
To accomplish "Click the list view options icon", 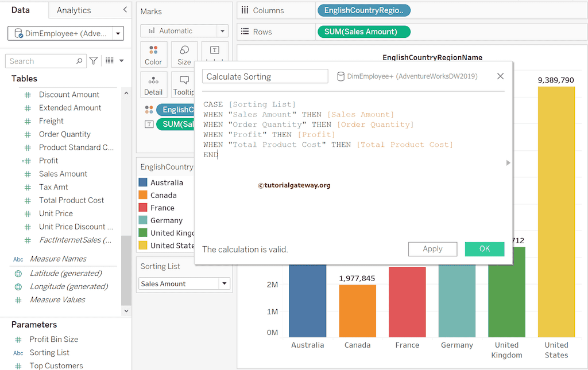I will [x=111, y=61].
